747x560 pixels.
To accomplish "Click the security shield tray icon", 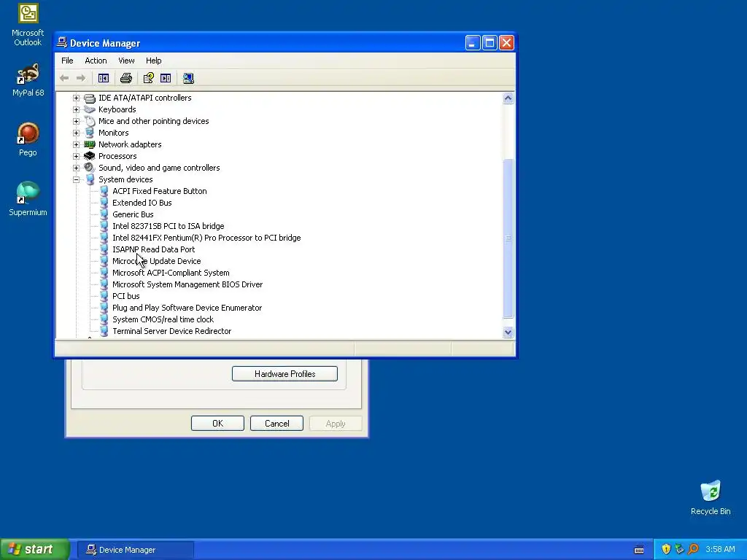I will (x=666, y=549).
